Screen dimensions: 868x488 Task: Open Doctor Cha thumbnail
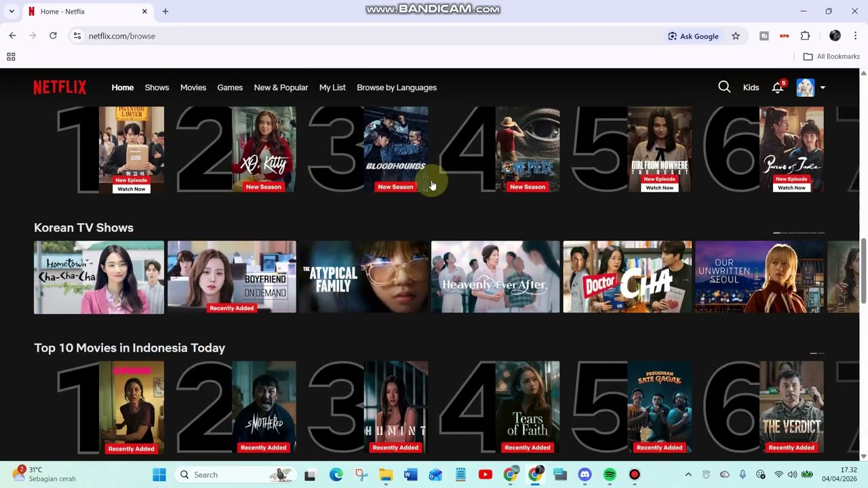[627, 277]
